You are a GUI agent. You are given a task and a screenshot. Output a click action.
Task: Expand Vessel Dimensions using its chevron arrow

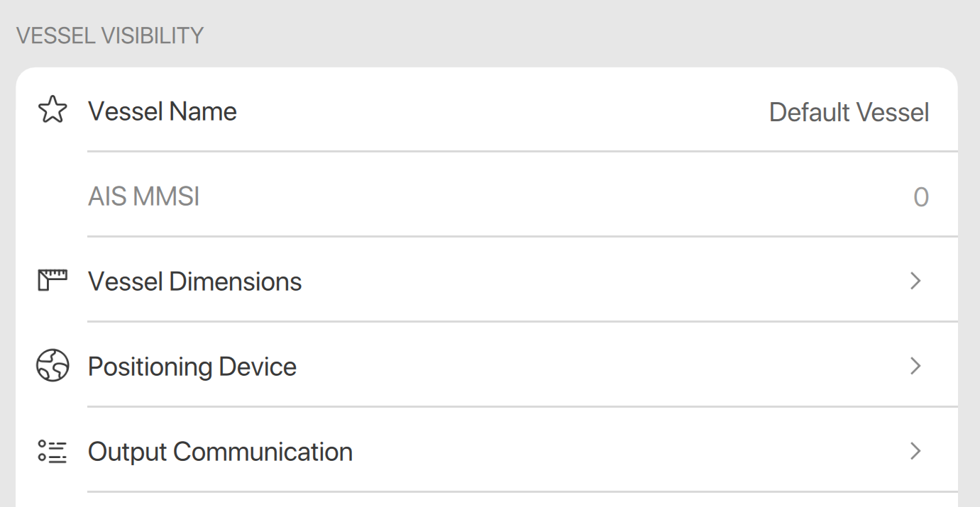tap(915, 282)
